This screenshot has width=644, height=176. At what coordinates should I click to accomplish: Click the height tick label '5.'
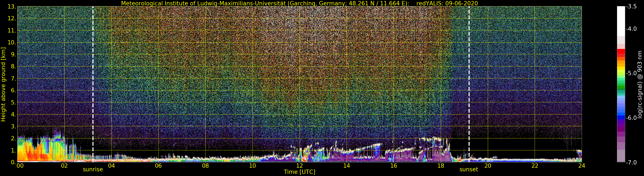[13, 102]
